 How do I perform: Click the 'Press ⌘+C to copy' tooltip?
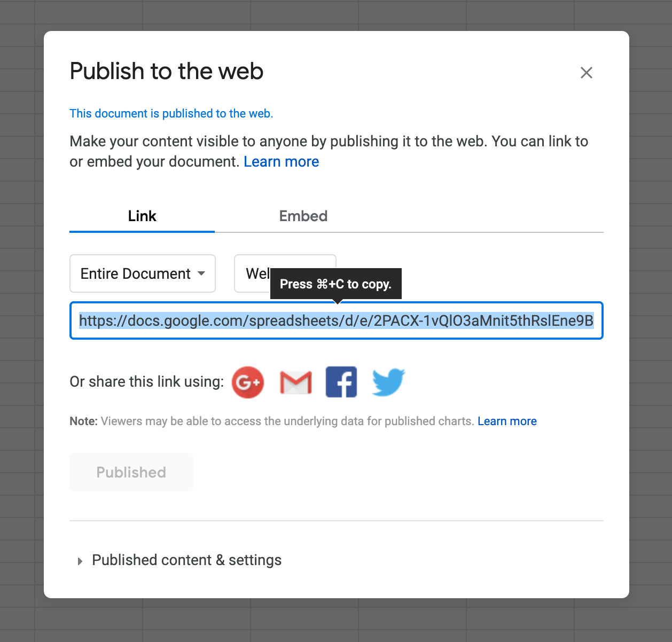tap(336, 284)
